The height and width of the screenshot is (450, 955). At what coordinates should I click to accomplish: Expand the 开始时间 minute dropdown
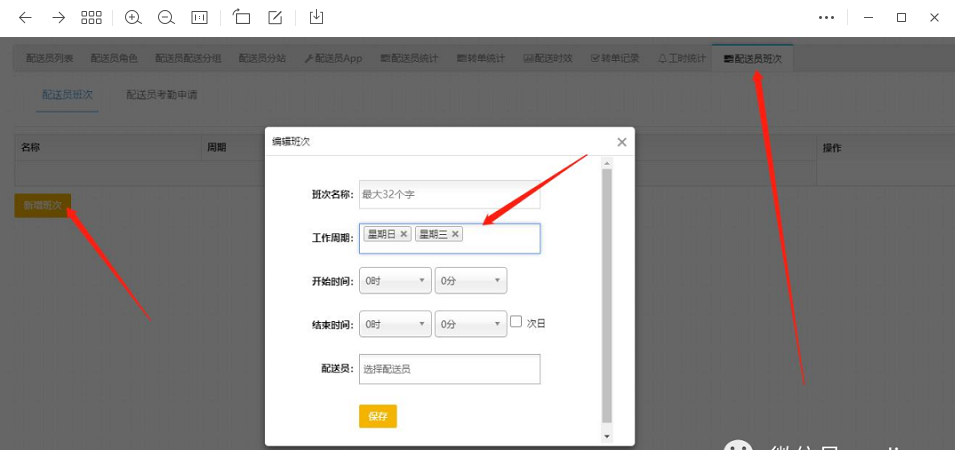click(471, 281)
